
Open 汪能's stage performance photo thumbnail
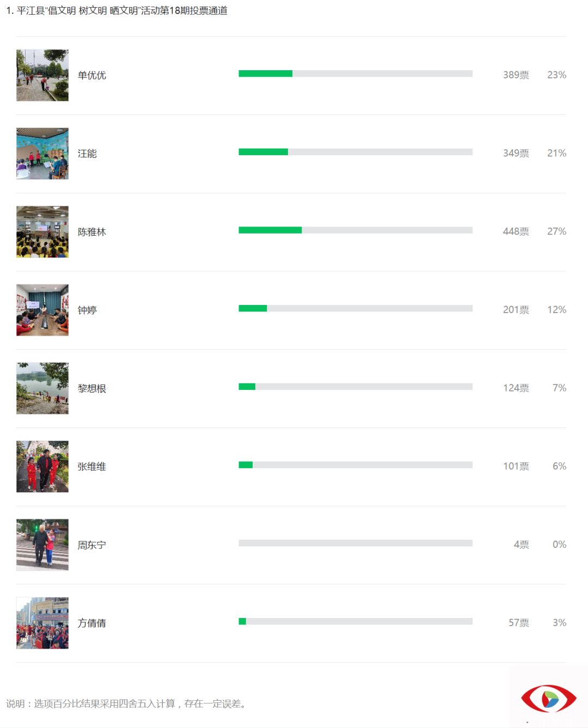(42, 154)
